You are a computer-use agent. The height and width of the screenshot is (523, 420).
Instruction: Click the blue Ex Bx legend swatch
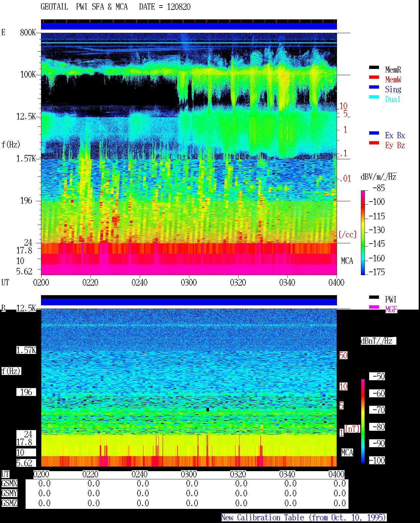click(x=374, y=133)
